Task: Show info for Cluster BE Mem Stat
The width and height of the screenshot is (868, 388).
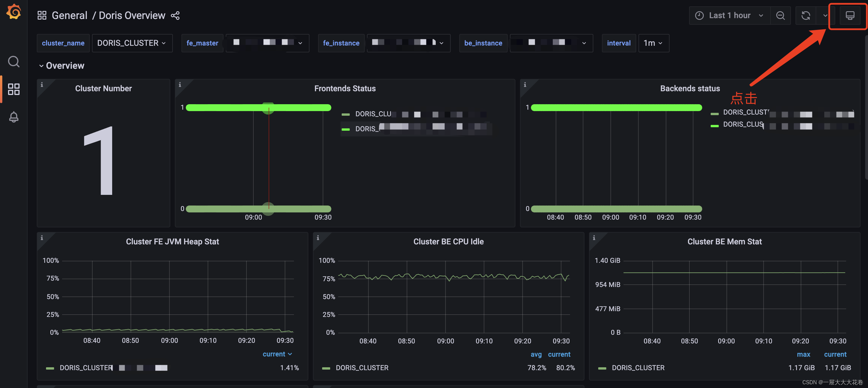Action: click(x=594, y=238)
